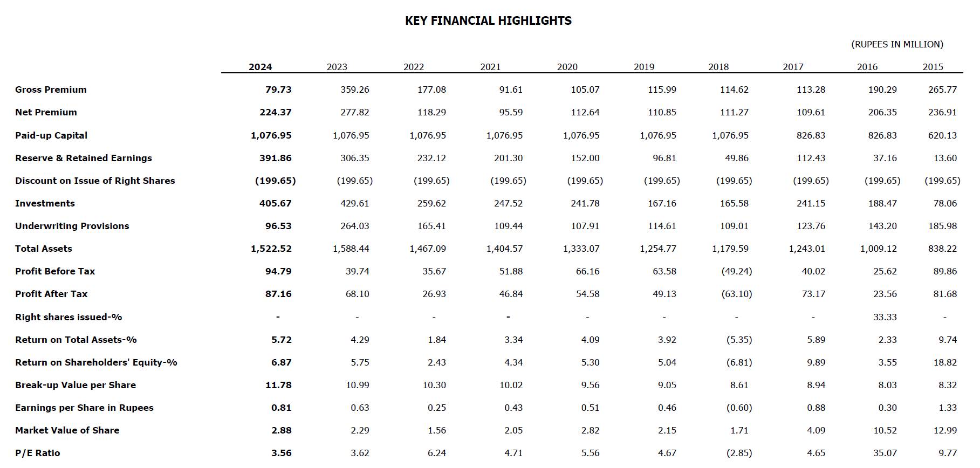Screen dimensions: 980x468
Task: Click the Net Premium row label
Action: point(46,112)
